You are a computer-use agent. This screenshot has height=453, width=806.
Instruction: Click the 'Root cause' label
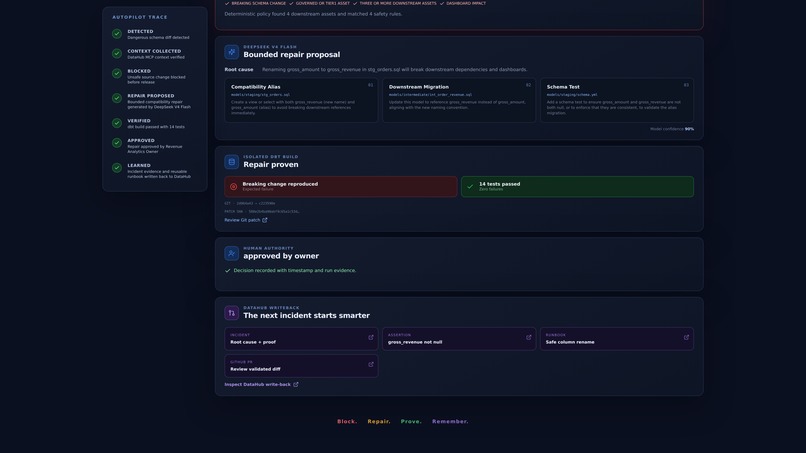(239, 69)
